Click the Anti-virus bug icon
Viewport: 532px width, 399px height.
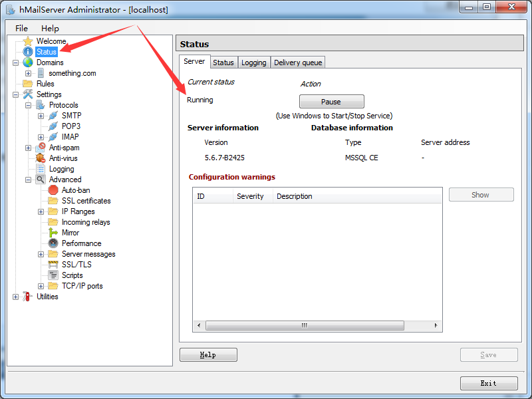click(x=41, y=158)
